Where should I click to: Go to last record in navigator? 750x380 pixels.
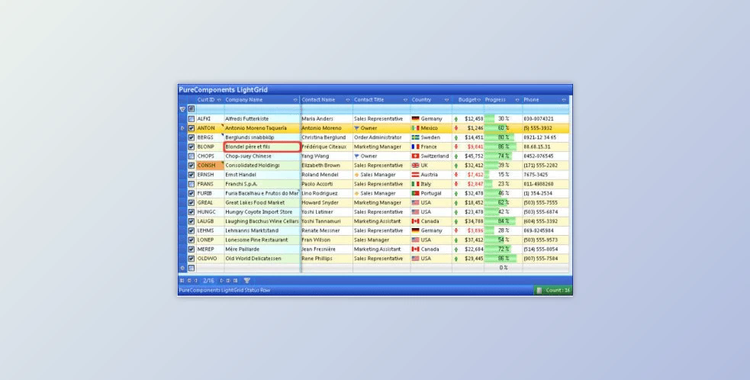pos(235,280)
